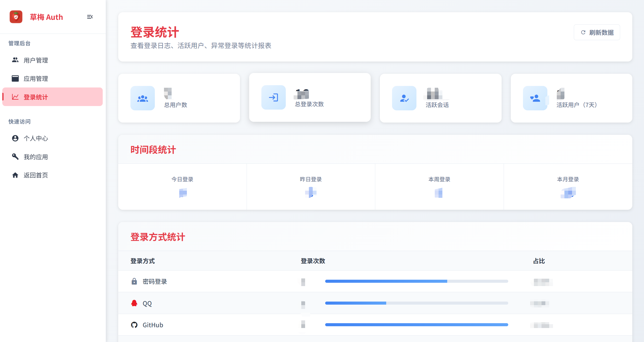Click the 登录方式统计 section heading
The image size is (644, 342).
coord(158,237)
